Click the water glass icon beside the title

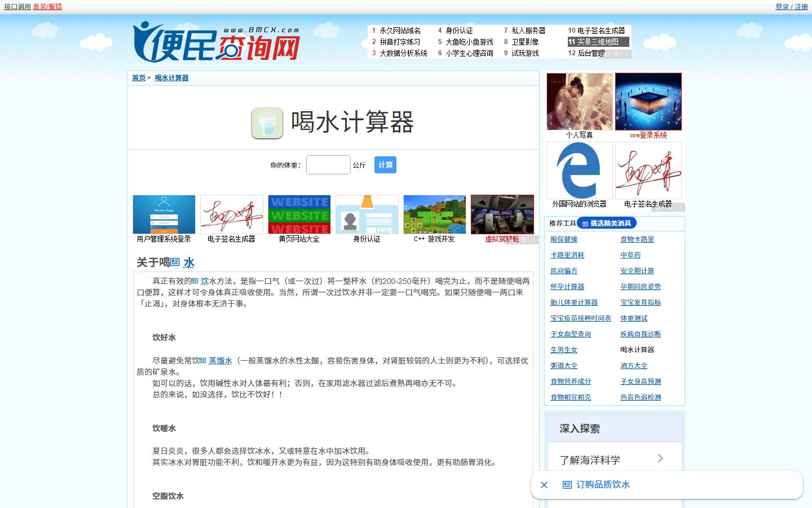267,123
